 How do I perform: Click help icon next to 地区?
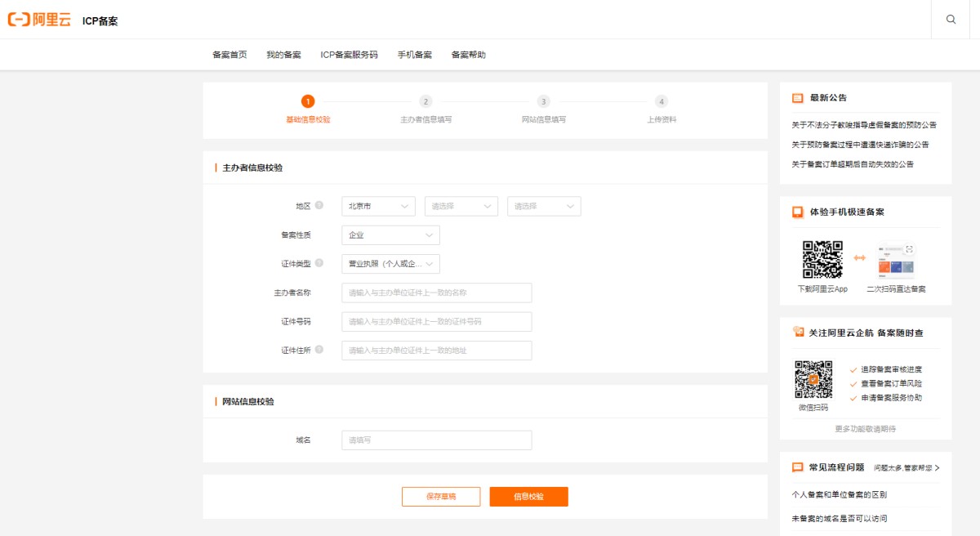tap(319, 206)
